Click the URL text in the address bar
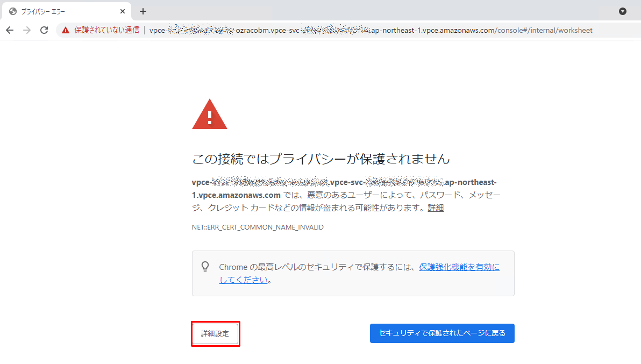Image resolution: width=641 pixels, height=364 pixels. (371, 30)
